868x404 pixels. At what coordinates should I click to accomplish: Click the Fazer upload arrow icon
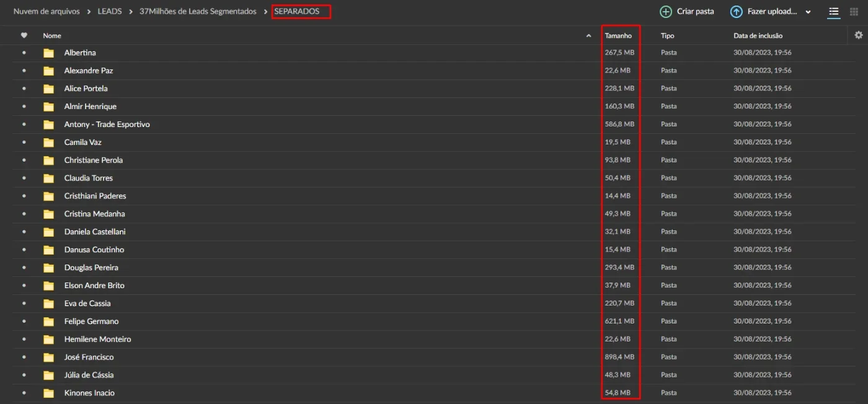coord(737,12)
